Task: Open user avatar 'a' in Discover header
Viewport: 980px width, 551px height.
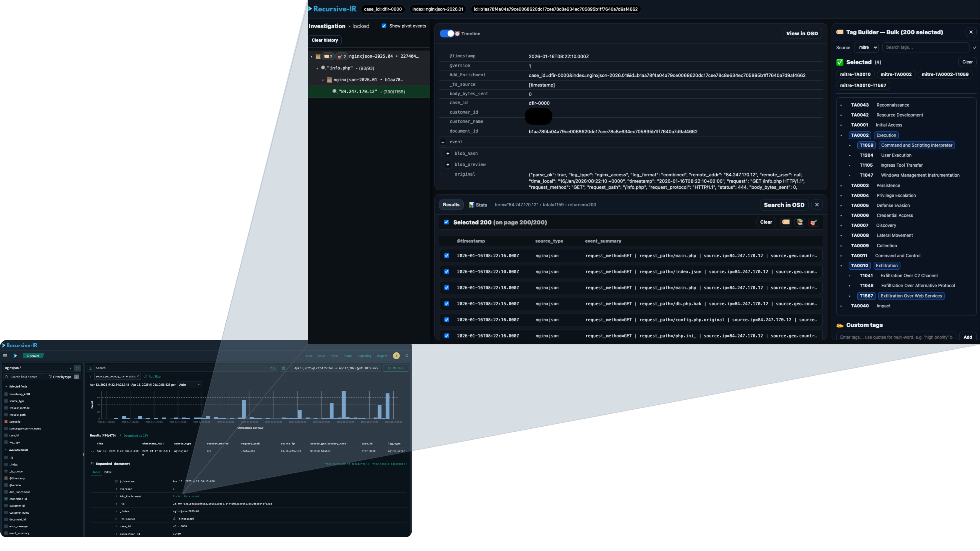Action: tap(396, 356)
